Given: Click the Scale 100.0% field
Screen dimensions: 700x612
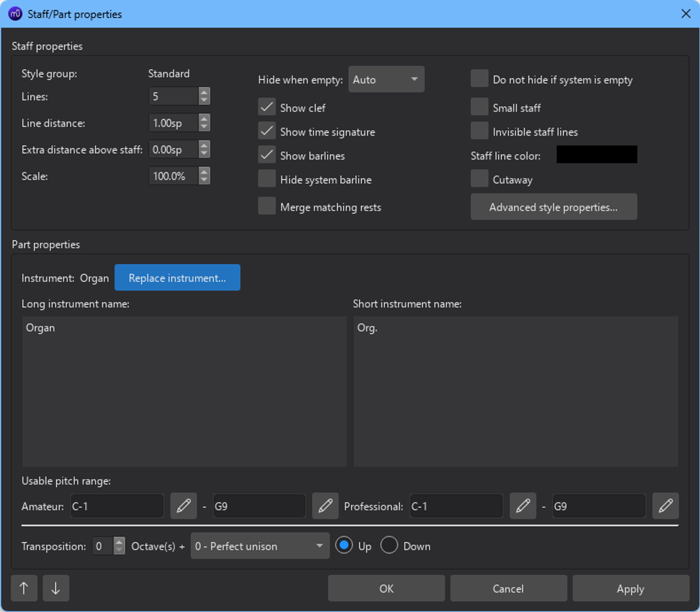Looking at the screenshot, I should [x=173, y=176].
